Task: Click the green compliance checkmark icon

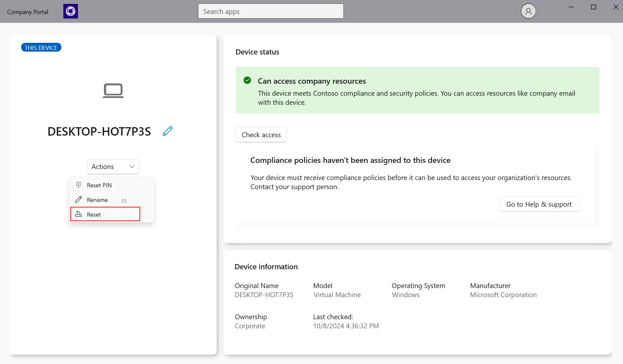Action: coord(247,80)
